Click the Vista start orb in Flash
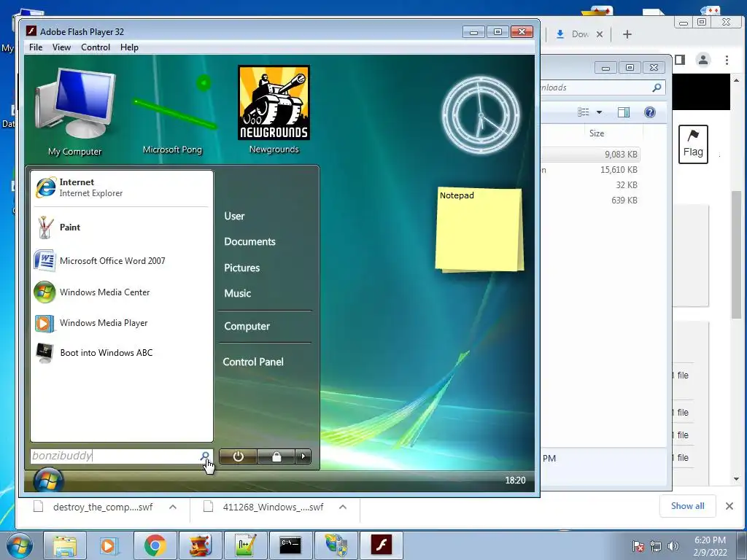Image resolution: width=747 pixels, height=560 pixels. 49,480
